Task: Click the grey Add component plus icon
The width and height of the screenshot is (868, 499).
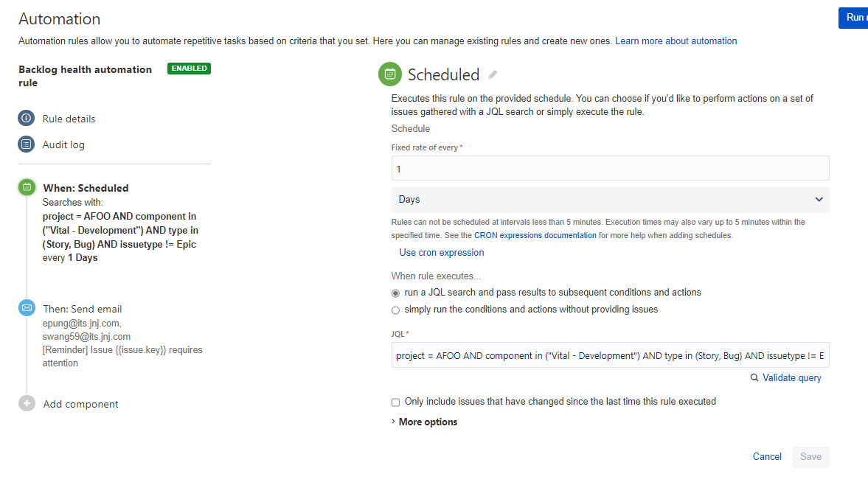Action: point(27,403)
